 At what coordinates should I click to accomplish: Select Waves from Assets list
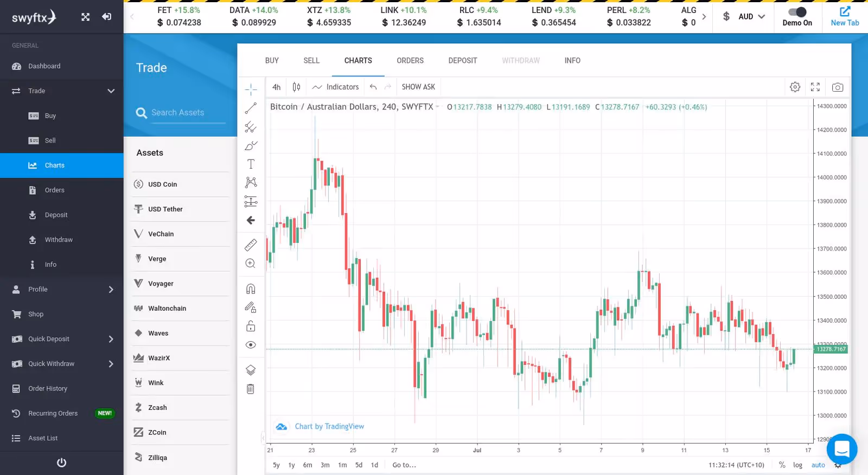tap(181, 333)
